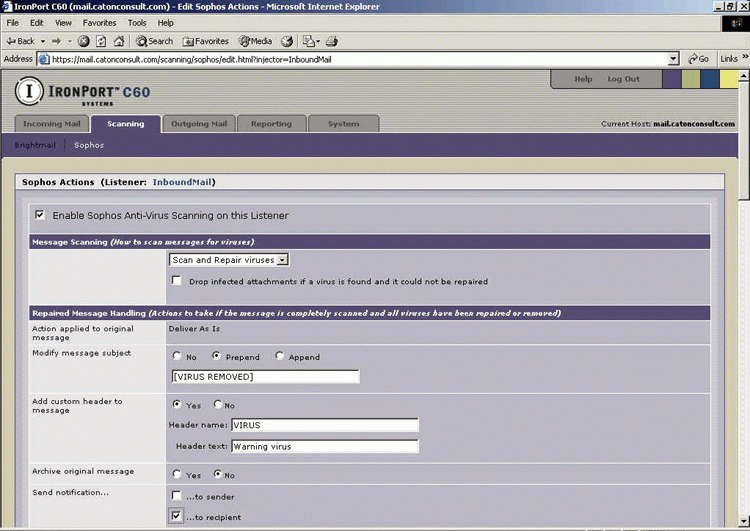Select the Prepend radio button
The image size is (750, 531).
(216, 356)
